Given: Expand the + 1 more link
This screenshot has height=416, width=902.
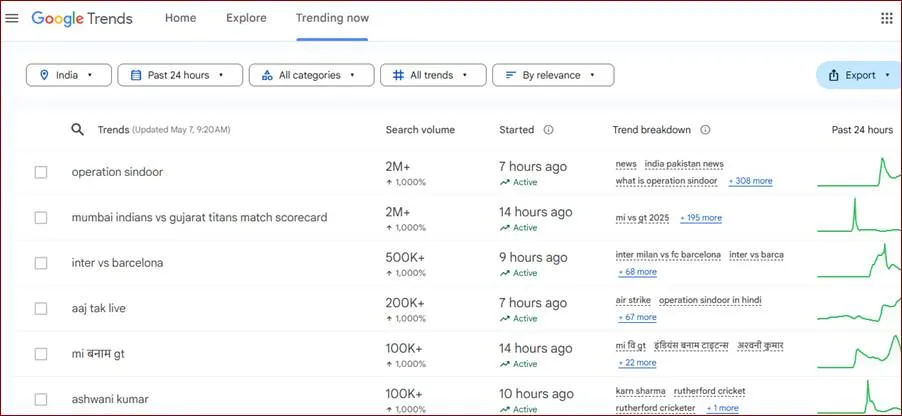Looking at the screenshot, I should pyautogui.click(x=722, y=408).
